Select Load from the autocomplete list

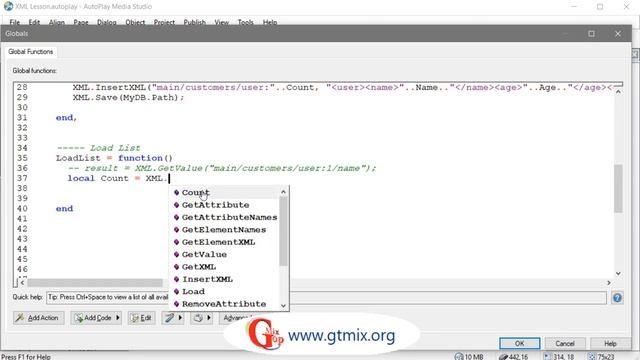pos(193,291)
